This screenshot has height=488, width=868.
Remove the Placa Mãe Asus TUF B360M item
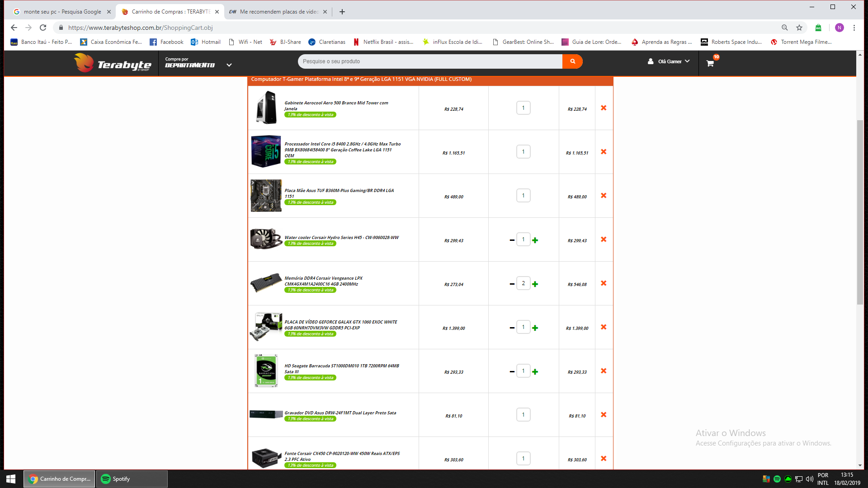pyautogui.click(x=604, y=196)
